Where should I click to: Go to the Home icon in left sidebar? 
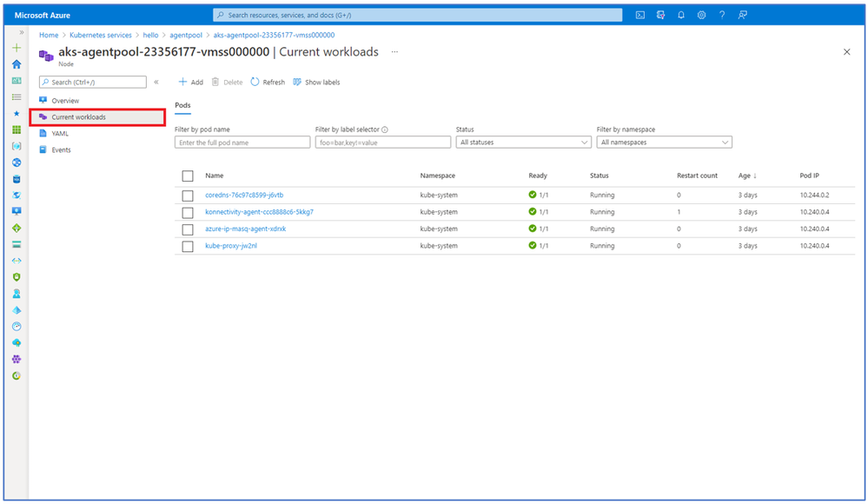(17, 64)
